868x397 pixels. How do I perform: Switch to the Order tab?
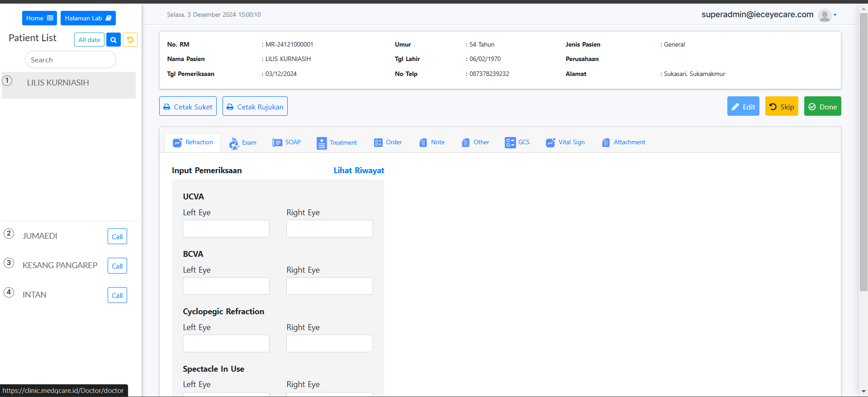point(388,142)
